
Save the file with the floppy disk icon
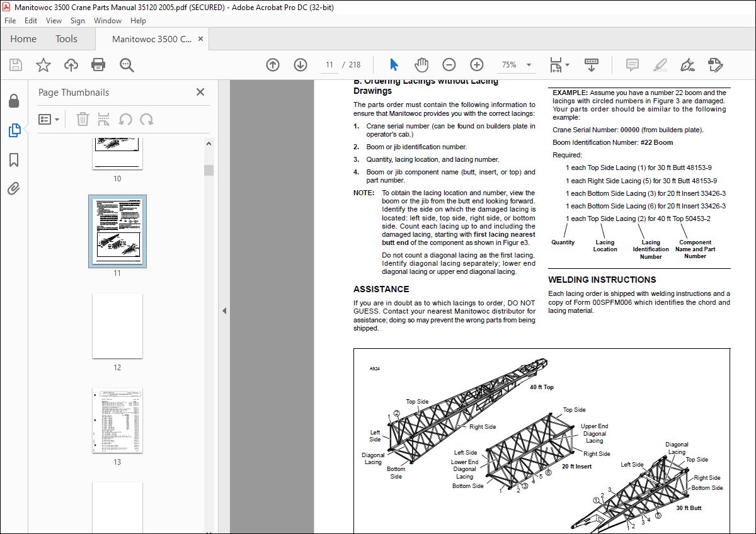16,65
